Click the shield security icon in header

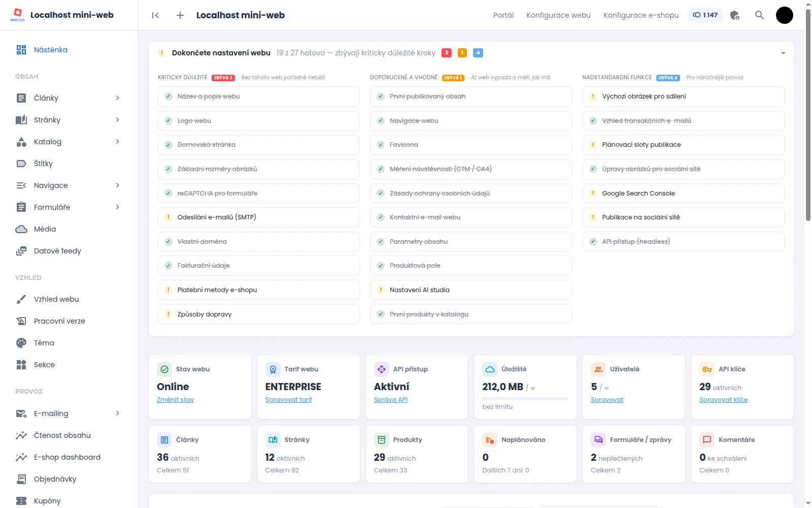pyautogui.click(x=734, y=15)
